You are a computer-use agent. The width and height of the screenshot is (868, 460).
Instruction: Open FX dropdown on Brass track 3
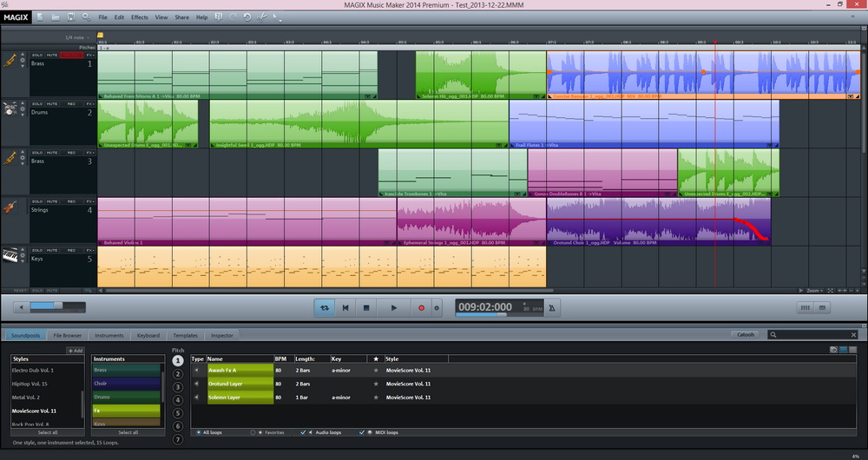click(x=89, y=153)
